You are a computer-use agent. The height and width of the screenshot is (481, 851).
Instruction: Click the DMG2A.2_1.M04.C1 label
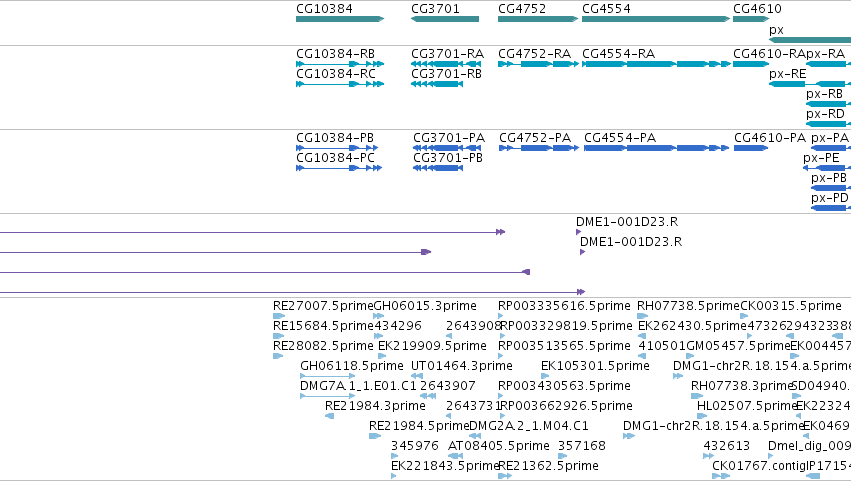(x=528, y=427)
